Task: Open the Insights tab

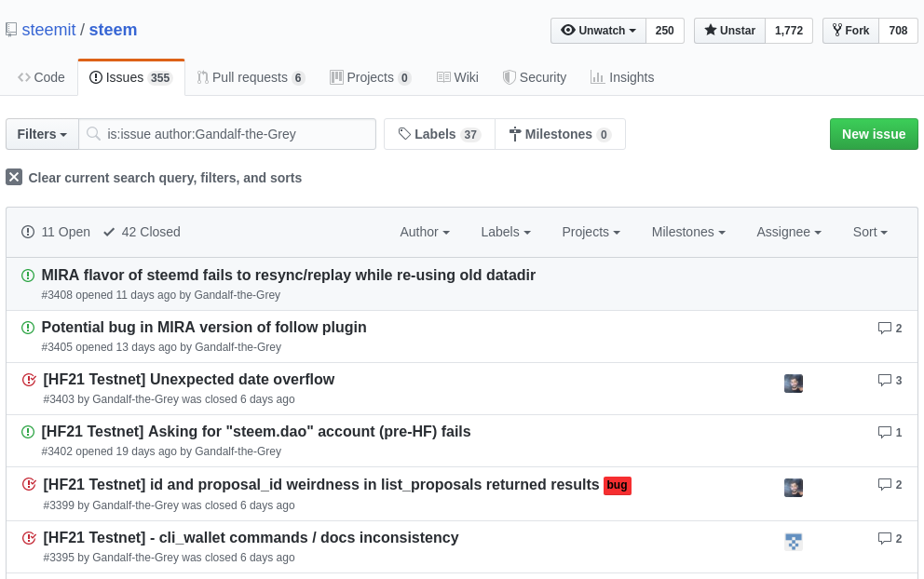Action: (x=622, y=77)
